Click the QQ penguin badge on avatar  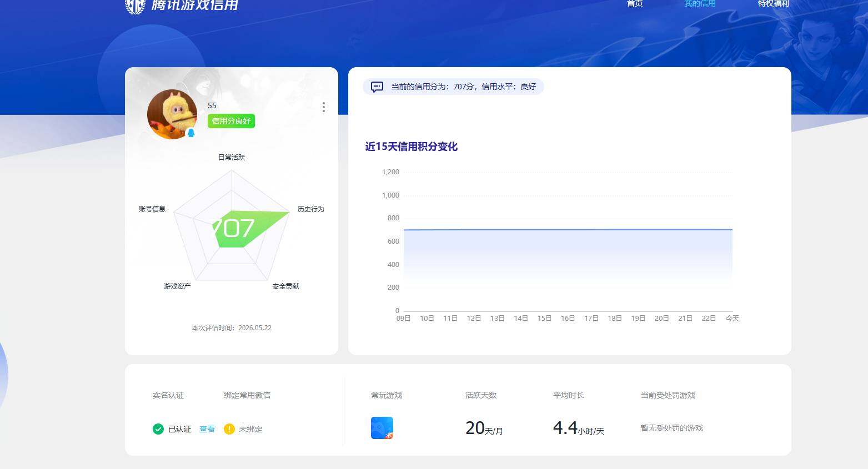191,133
